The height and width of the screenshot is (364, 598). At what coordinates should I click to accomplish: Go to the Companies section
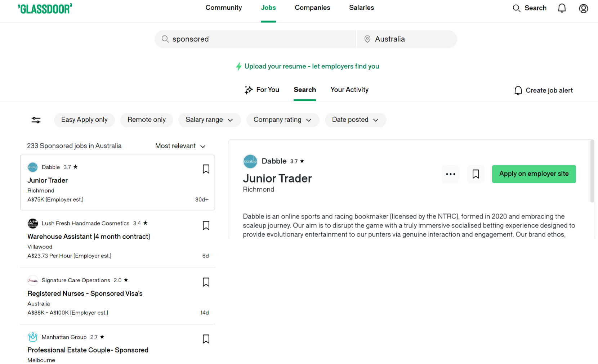312,8
